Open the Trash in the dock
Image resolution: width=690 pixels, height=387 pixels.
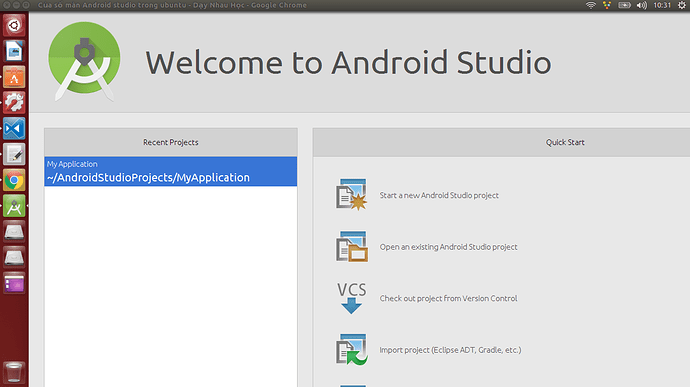(x=14, y=372)
